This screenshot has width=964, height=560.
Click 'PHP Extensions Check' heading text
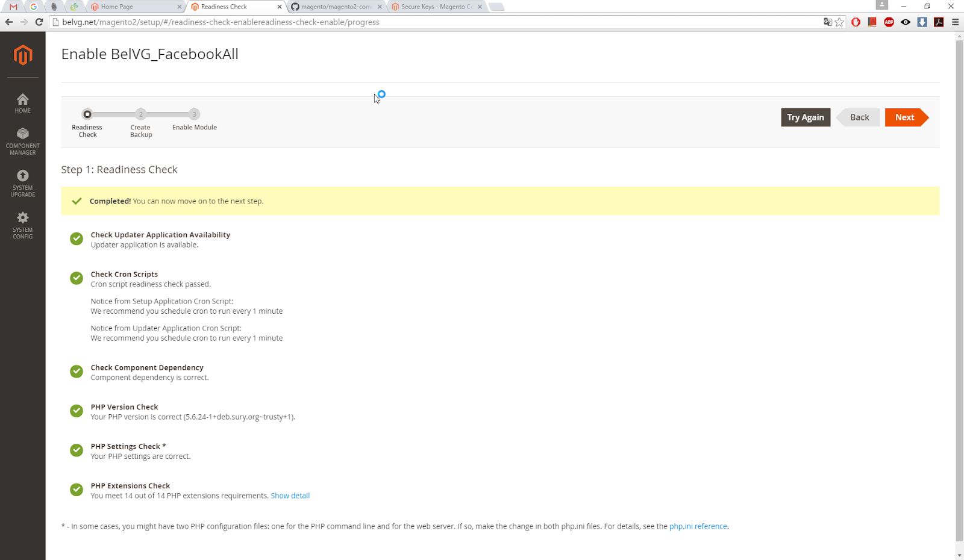[x=130, y=486]
